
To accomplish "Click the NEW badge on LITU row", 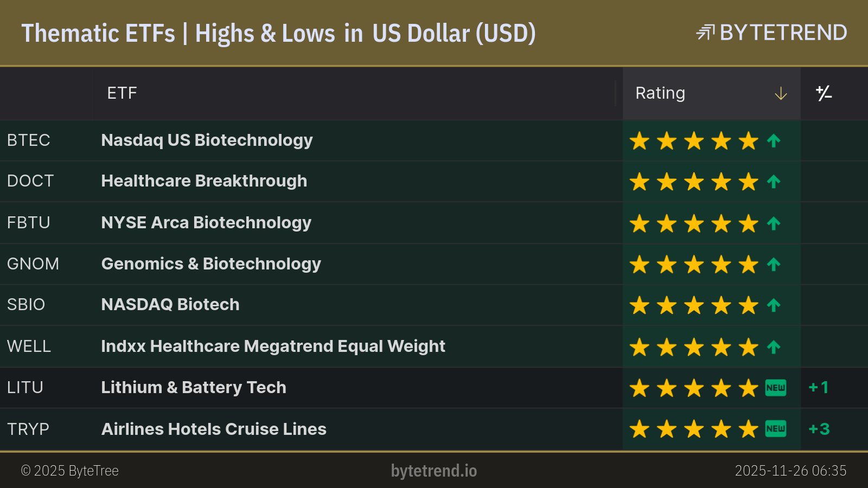I will pos(775,388).
